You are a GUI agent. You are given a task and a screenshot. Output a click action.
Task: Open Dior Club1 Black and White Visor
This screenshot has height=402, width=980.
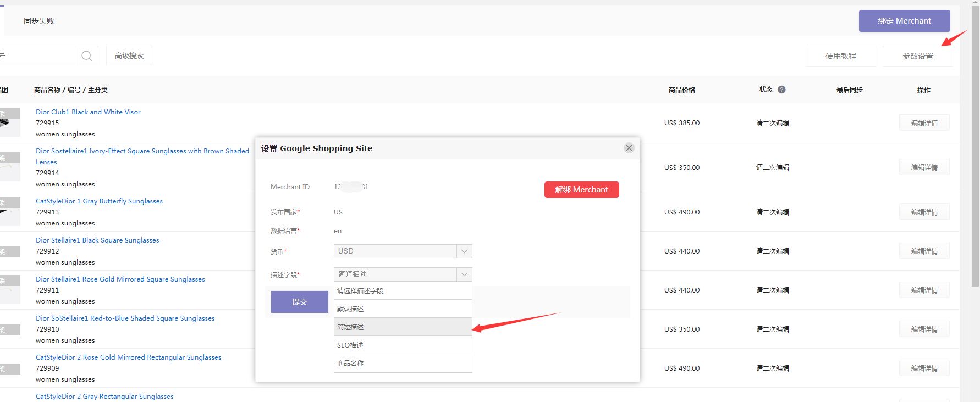[x=88, y=112]
